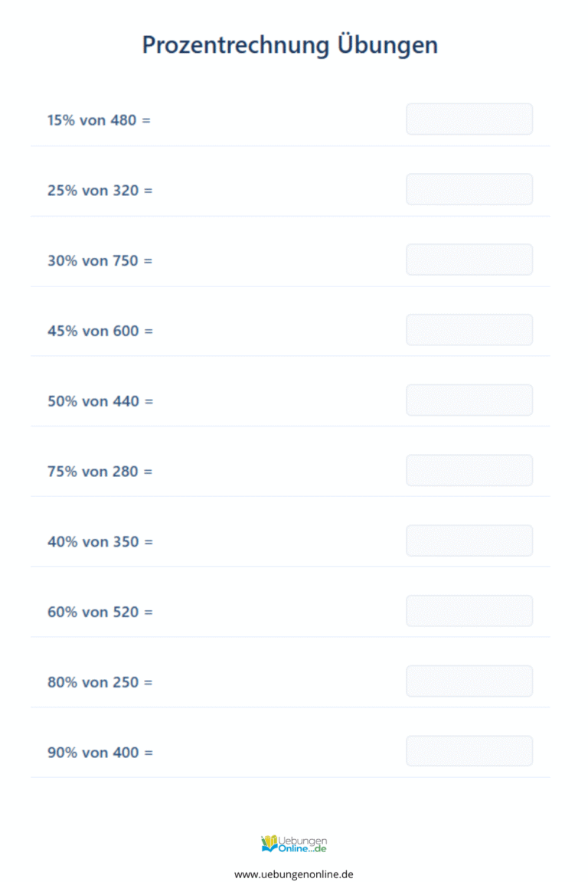Click the answer field for 15% von 480
The height and width of the screenshot is (882, 588).
pos(469,119)
